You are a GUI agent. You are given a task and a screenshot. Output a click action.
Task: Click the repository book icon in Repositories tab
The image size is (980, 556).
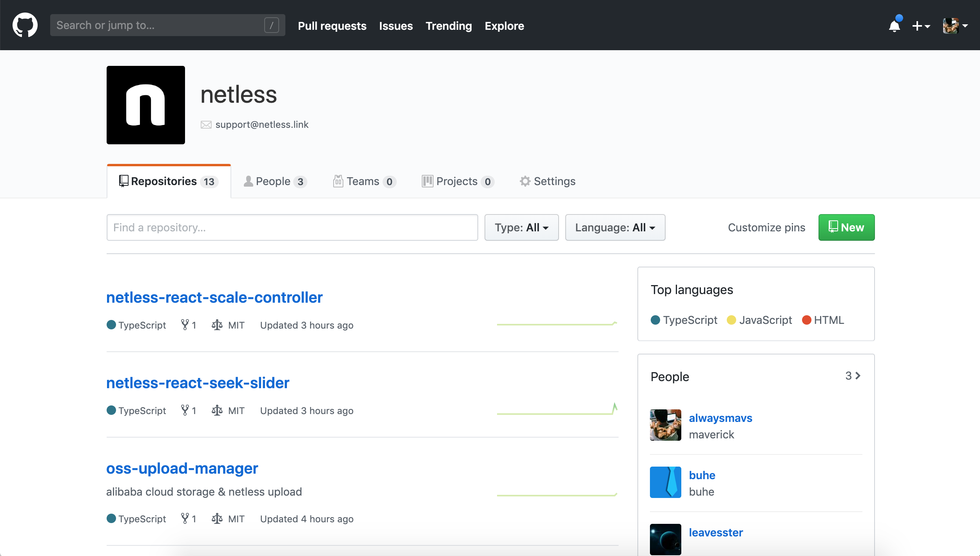[123, 181]
